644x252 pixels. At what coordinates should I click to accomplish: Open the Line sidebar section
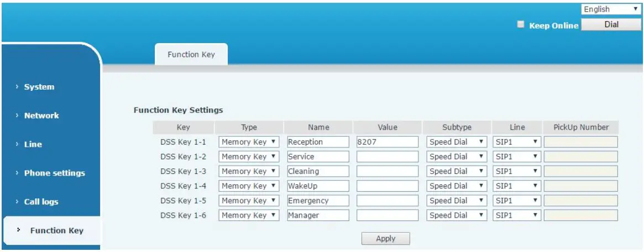click(x=33, y=145)
